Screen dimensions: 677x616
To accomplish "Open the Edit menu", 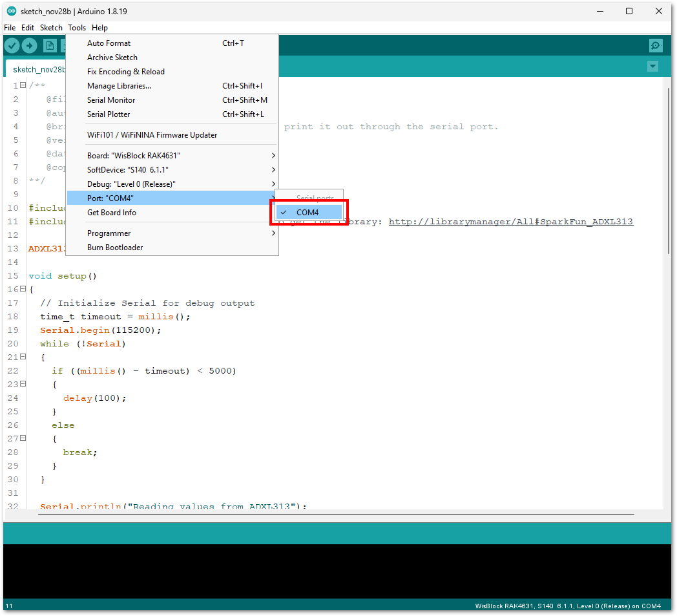I will click(x=28, y=28).
